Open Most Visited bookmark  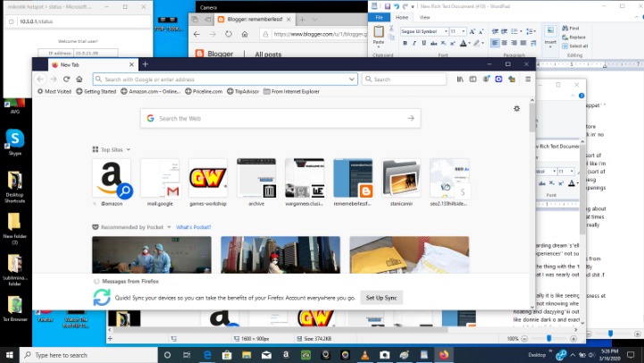tap(54, 91)
